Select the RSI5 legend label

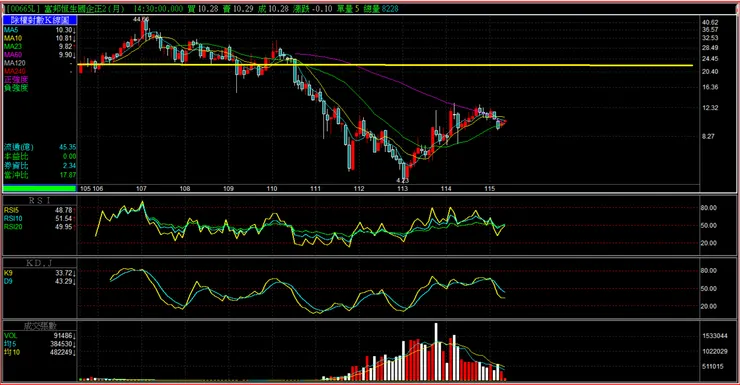coord(11,210)
